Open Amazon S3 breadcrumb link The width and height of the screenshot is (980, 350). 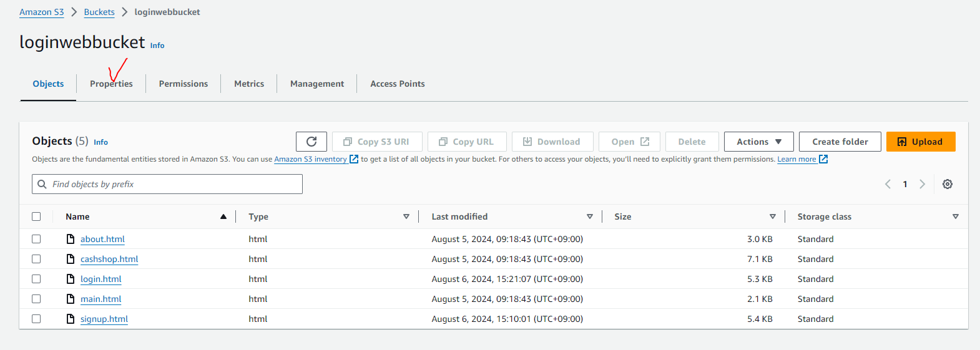(x=42, y=12)
